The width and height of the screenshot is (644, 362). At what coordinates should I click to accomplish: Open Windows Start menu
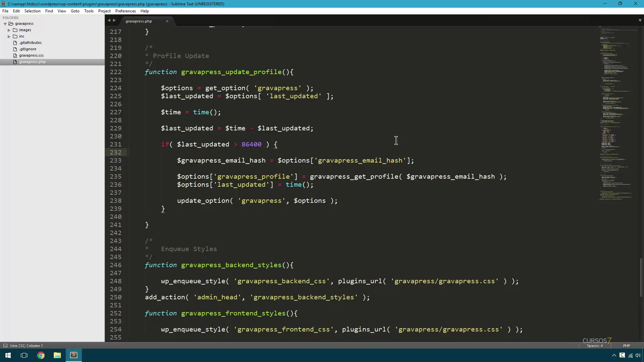[8, 355]
